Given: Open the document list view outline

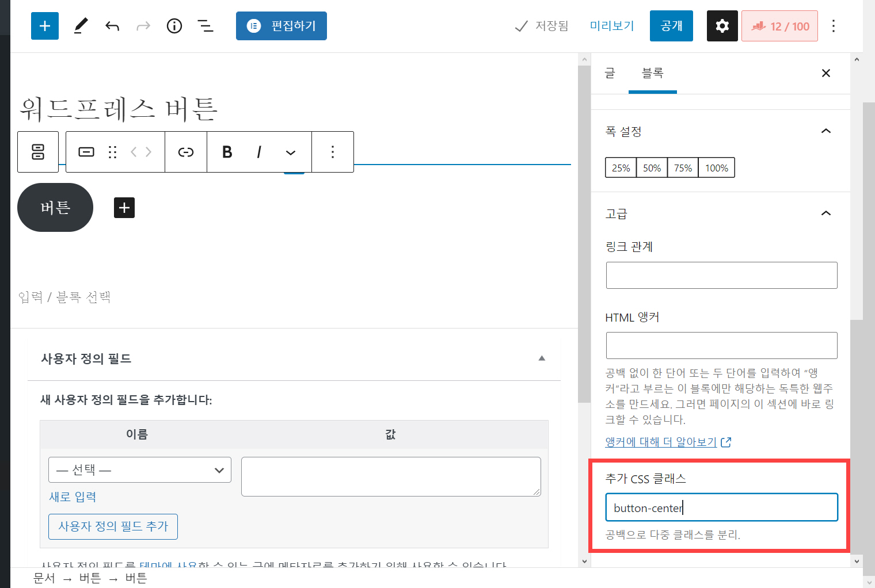Looking at the screenshot, I should [206, 25].
